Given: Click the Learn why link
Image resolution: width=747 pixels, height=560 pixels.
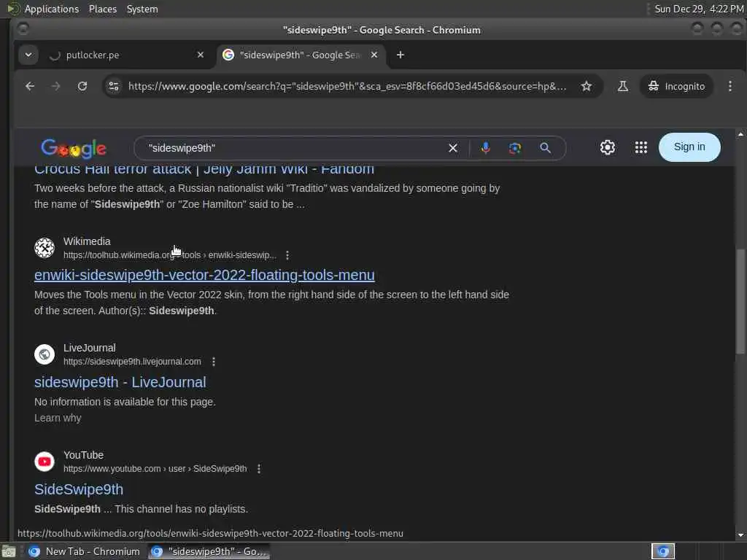Looking at the screenshot, I should tap(58, 418).
